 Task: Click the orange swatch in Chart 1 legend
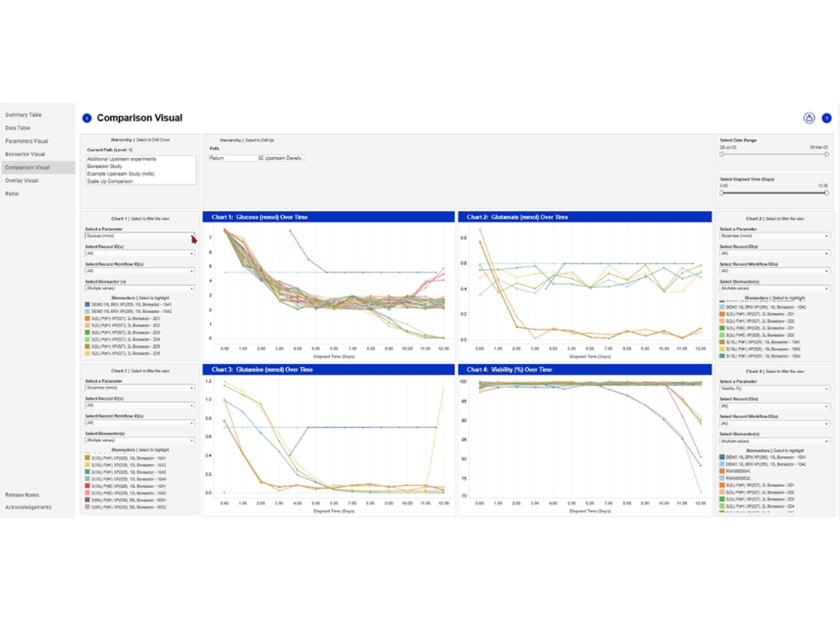coord(87,319)
